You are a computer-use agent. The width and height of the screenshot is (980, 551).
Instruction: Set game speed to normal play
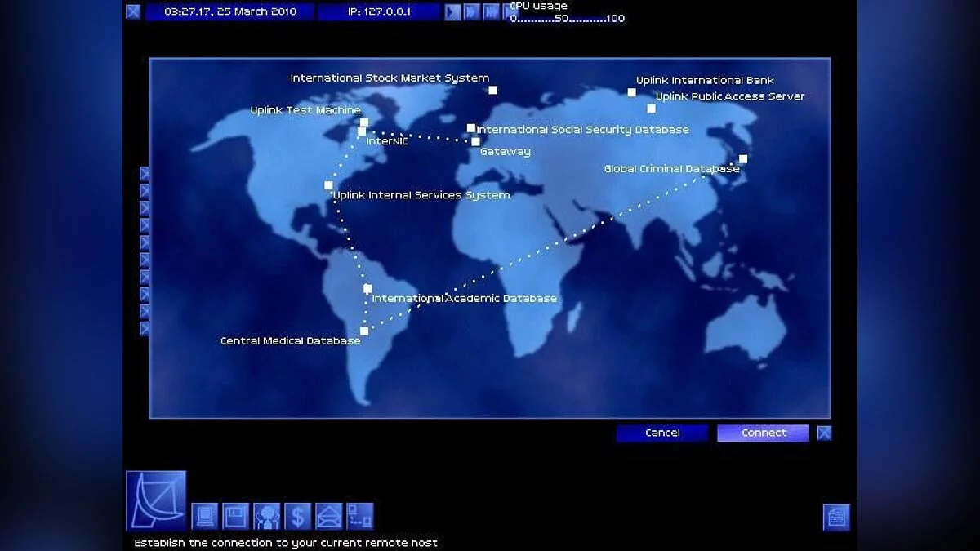point(452,11)
